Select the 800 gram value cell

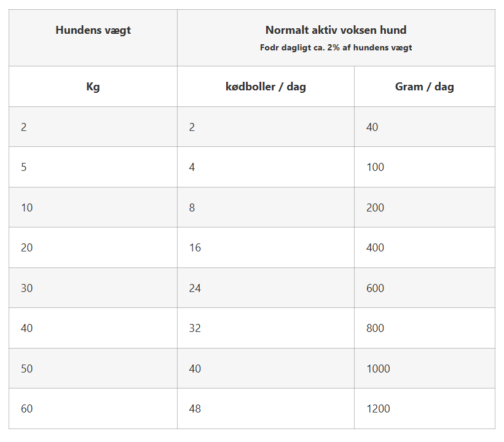pos(425,328)
